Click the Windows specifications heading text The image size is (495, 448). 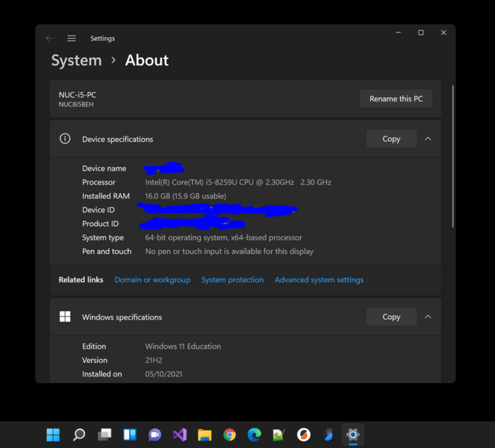tap(122, 317)
